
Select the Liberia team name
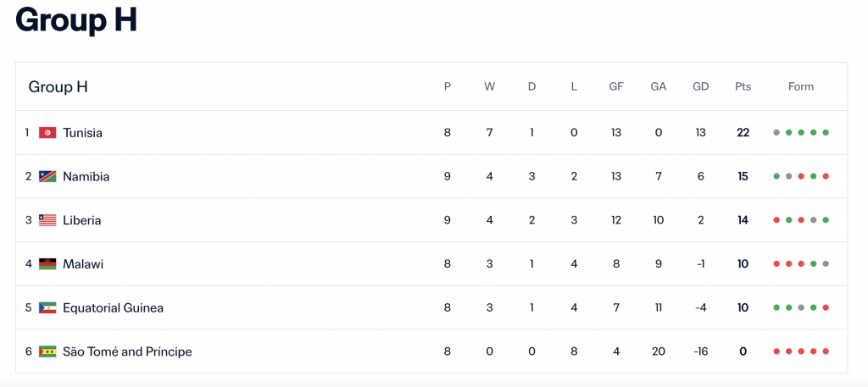tap(81, 220)
